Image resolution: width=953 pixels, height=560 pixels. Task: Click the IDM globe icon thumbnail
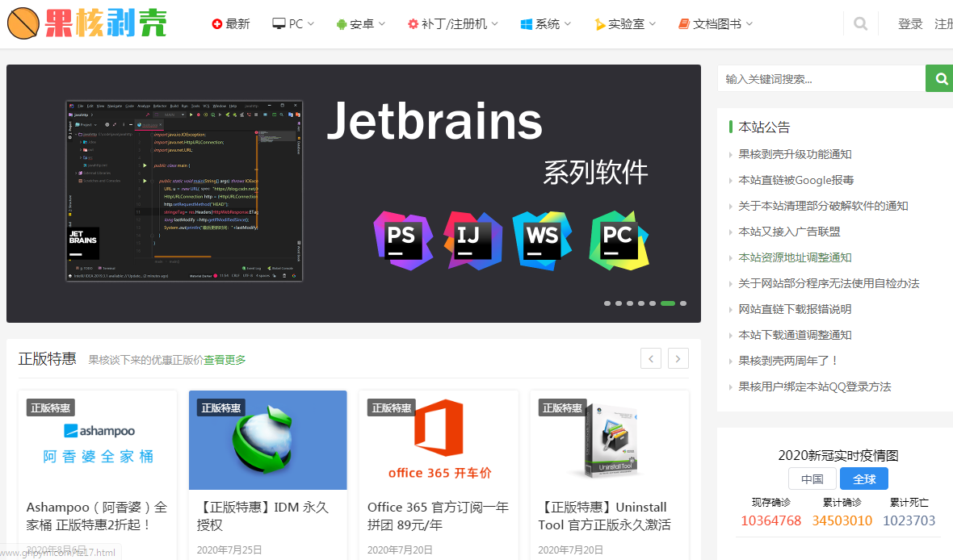point(268,441)
